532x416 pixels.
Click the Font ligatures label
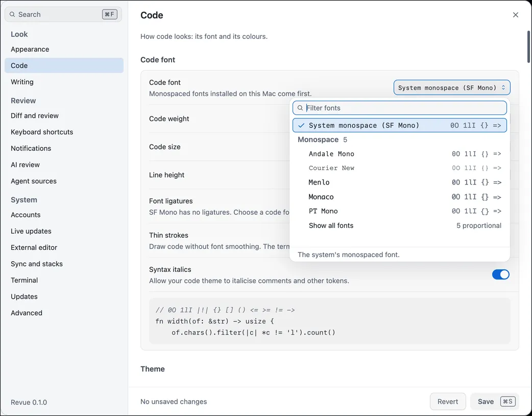[x=171, y=201]
